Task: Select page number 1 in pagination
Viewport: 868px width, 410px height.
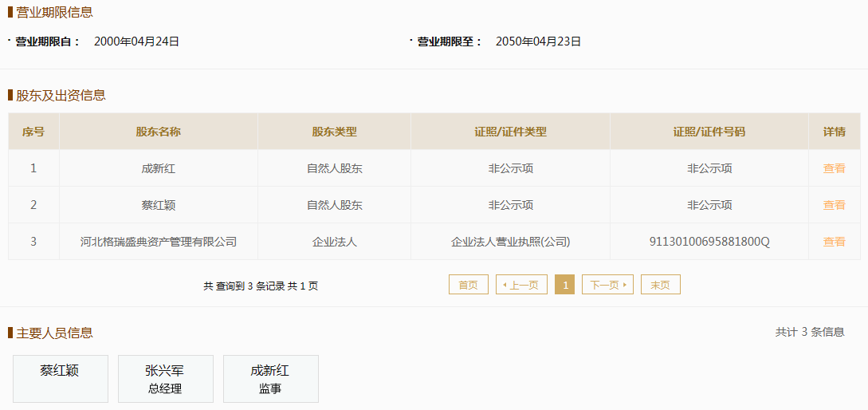Action: pyautogui.click(x=564, y=285)
